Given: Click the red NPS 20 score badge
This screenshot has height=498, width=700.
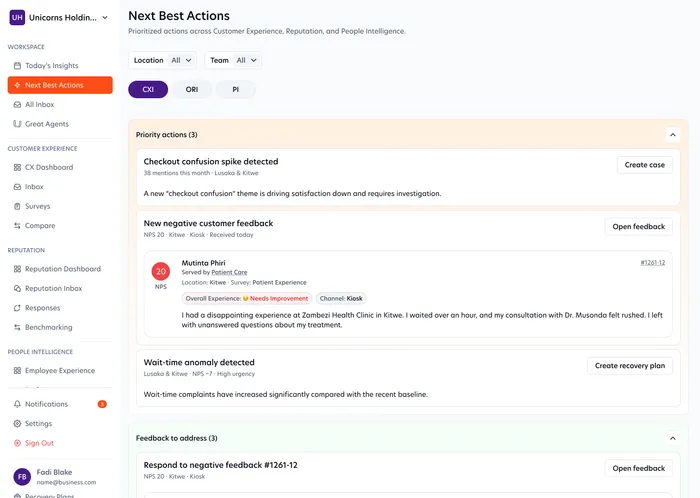Looking at the screenshot, I should coord(161,271).
